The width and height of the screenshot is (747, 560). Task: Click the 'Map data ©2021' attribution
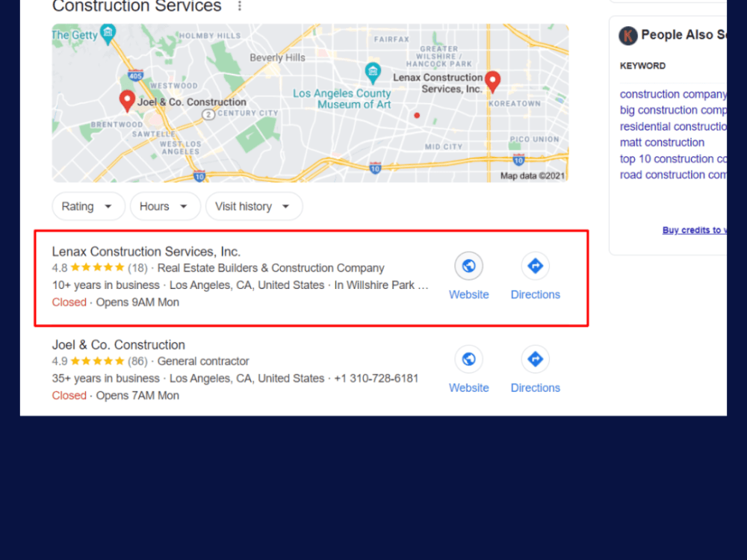coord(533,175)
